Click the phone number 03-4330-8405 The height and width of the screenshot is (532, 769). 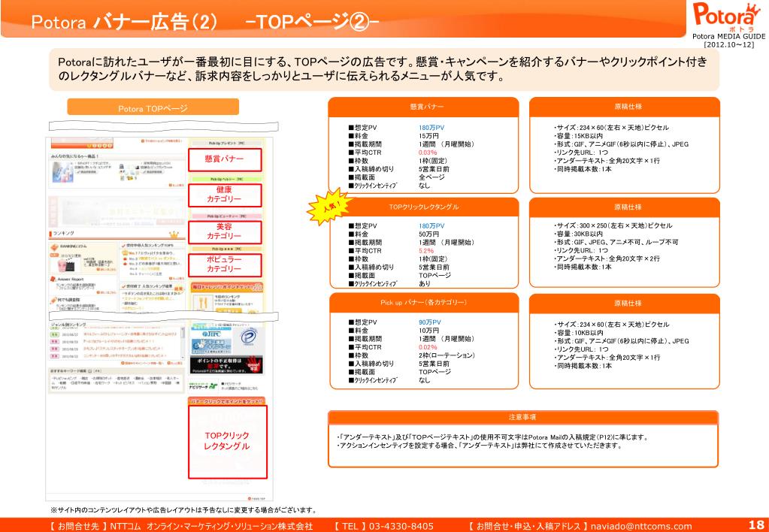(401, 526)
